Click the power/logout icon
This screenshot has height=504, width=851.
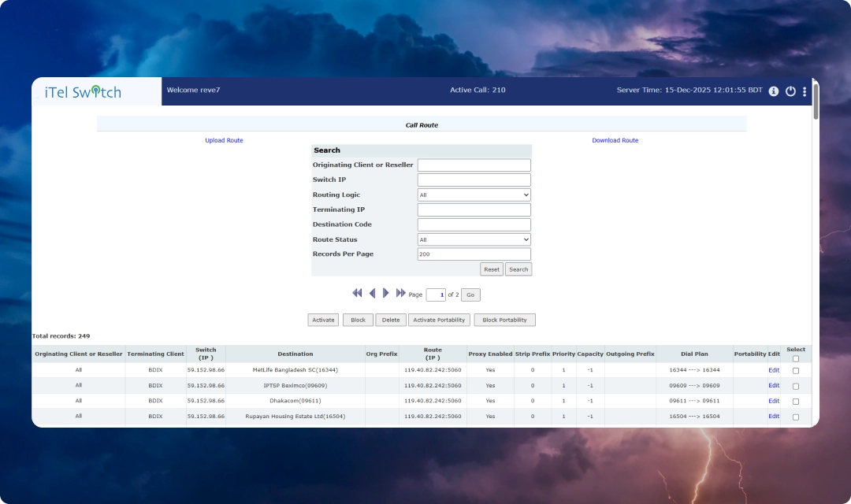(x=790, y=91)
